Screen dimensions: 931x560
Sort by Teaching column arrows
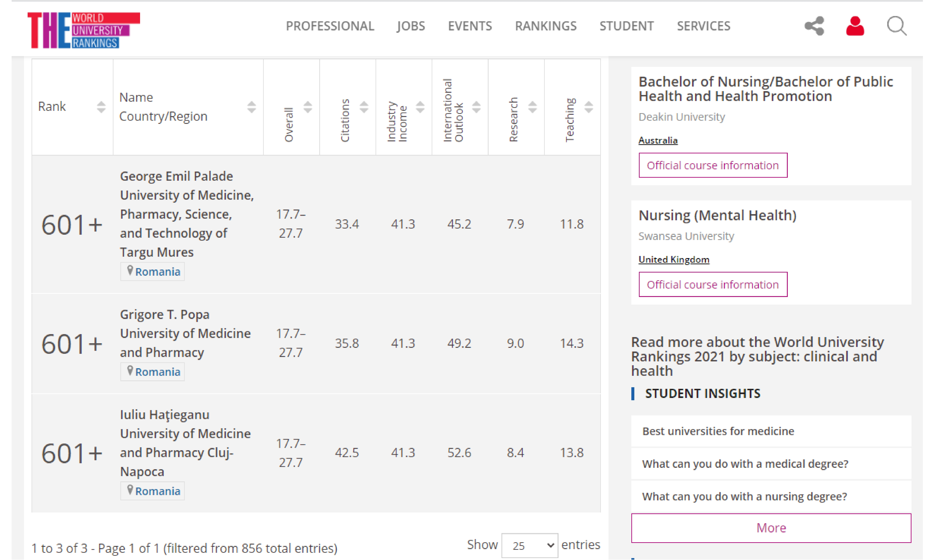point(588,107)
